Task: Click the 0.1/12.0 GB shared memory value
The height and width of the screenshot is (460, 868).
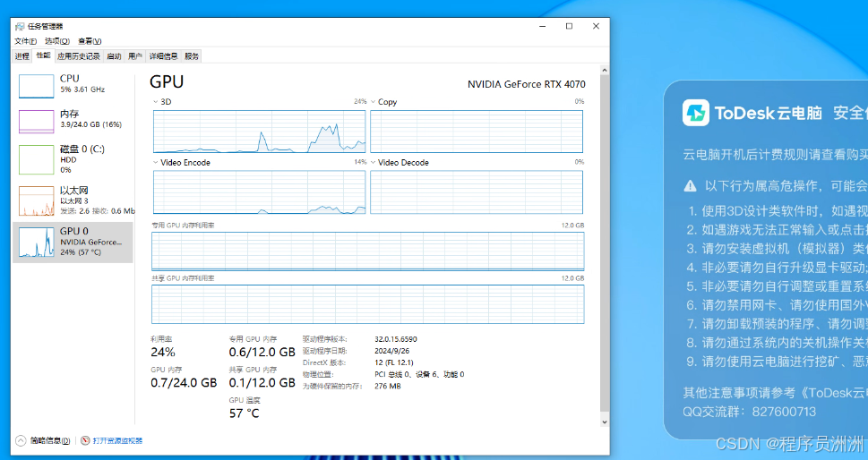Action: [262, 383]
